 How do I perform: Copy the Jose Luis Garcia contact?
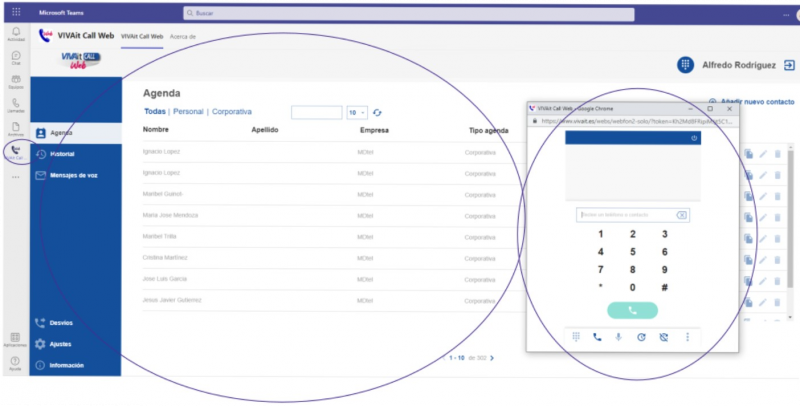tap(748, 281)
